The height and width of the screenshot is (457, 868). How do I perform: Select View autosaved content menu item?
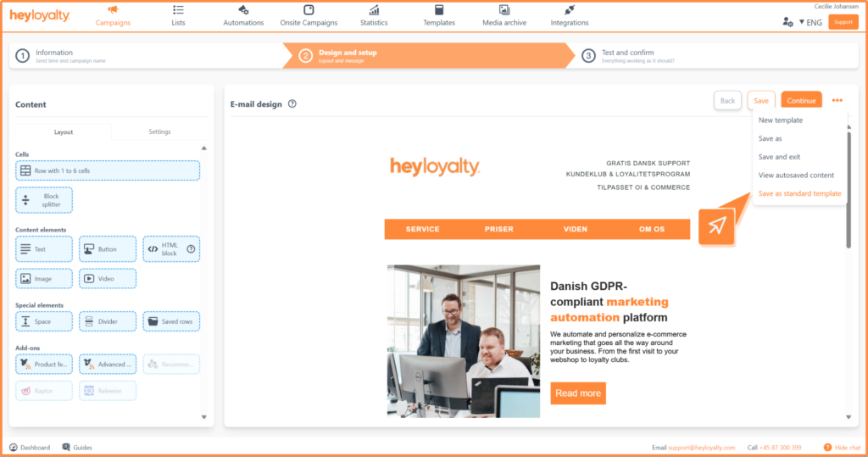coord(796,175)
